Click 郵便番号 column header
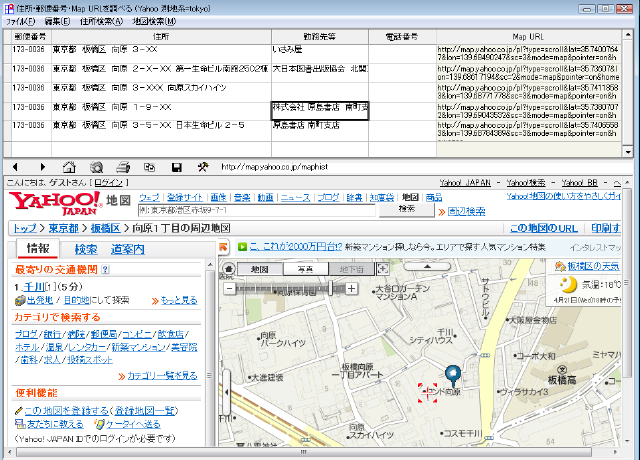 coord(31,37)
